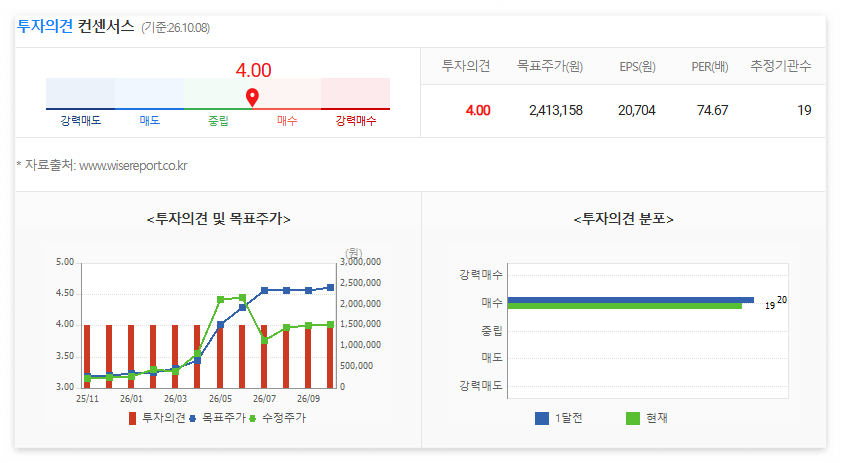Click the 2,413,158 target price value
Image resolution: width=841 pixels, height=463 pixels.
coord(556,111)
